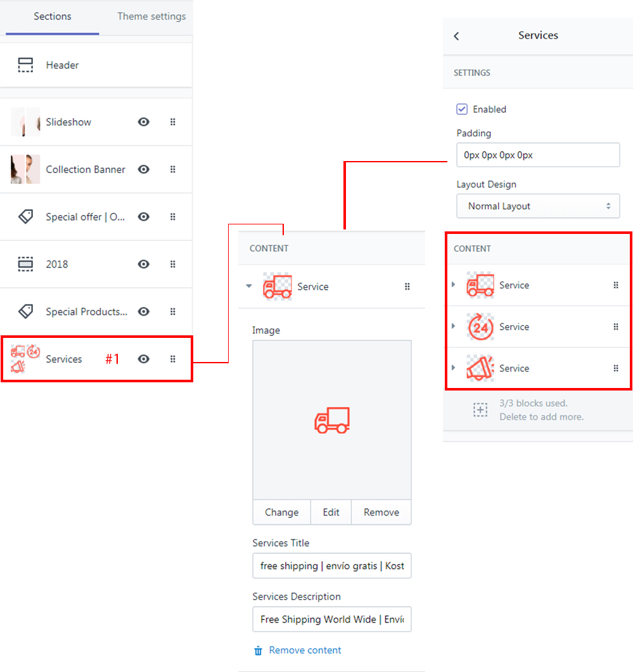Click the Special offer tag icon
The image size is (633, 672).
[25, 217]
